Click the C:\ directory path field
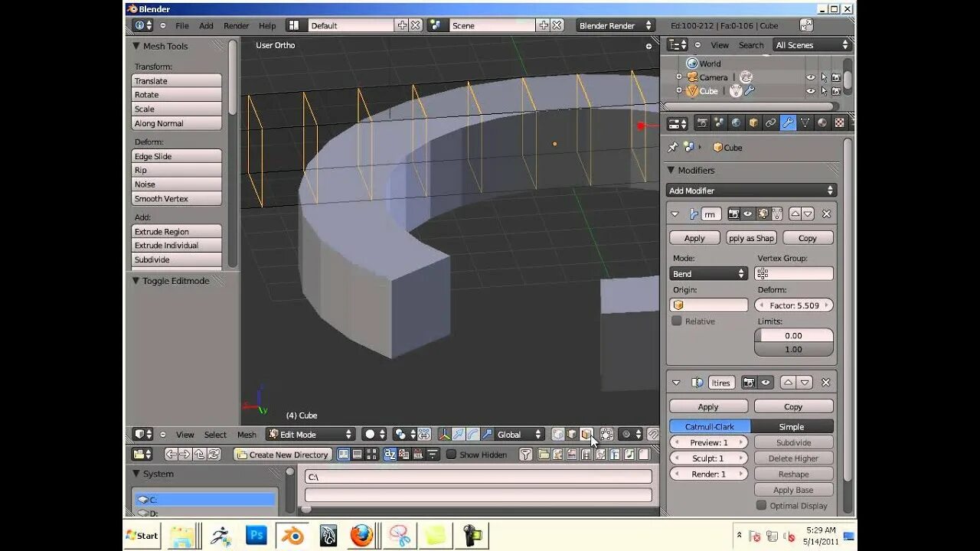Viewport: 980px width, 551px height. coord(479,476)
